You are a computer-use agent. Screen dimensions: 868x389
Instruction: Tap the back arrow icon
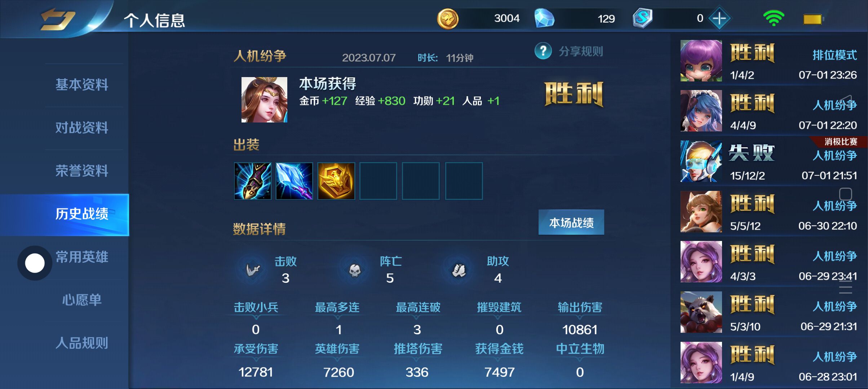click(x=58, y=19)
